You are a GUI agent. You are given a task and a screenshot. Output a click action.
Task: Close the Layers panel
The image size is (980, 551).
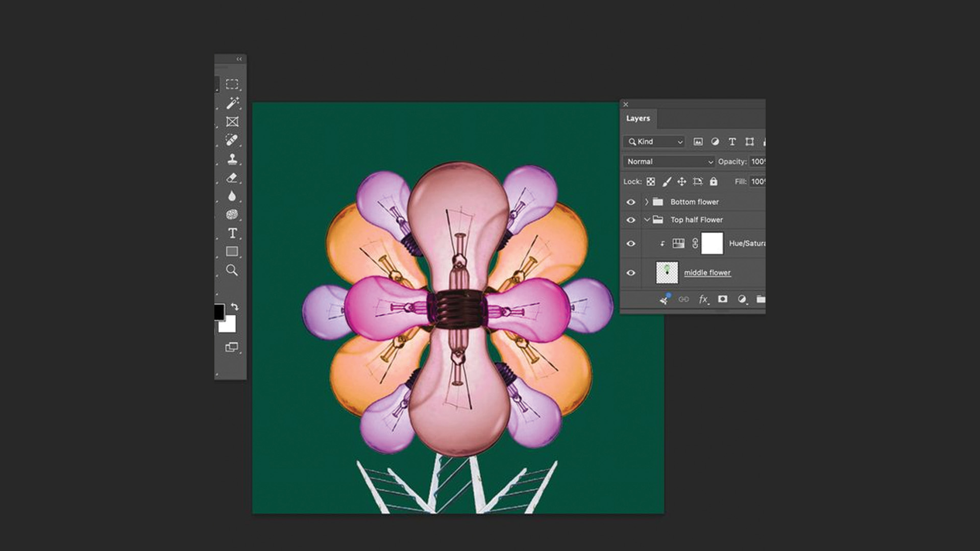tap(626, 105)
